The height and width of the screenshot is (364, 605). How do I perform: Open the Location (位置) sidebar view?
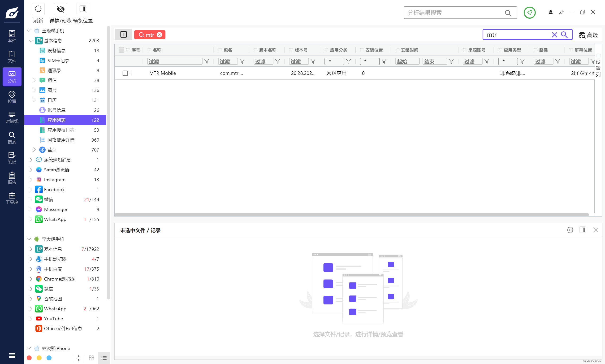(12, 97)
